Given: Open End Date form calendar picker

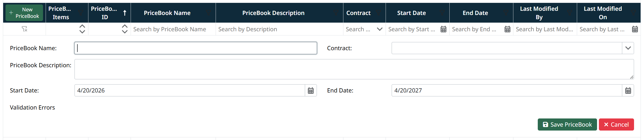Looking at the screenshot, I should point(628,91).
